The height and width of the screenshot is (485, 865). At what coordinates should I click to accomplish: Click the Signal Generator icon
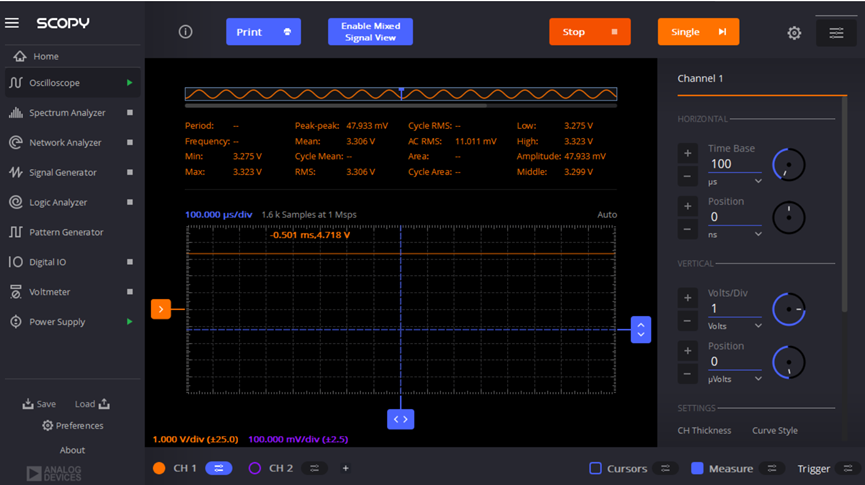pos(15,172)
